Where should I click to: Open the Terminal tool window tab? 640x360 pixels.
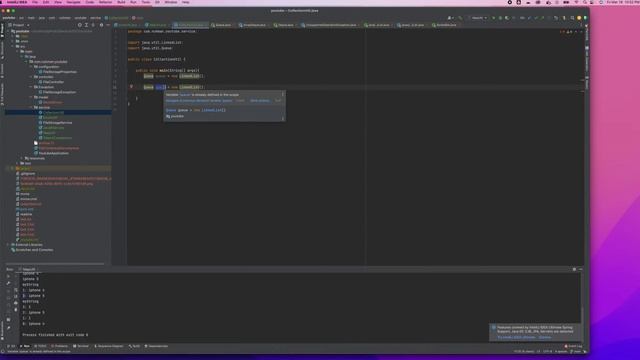point(81,346)
